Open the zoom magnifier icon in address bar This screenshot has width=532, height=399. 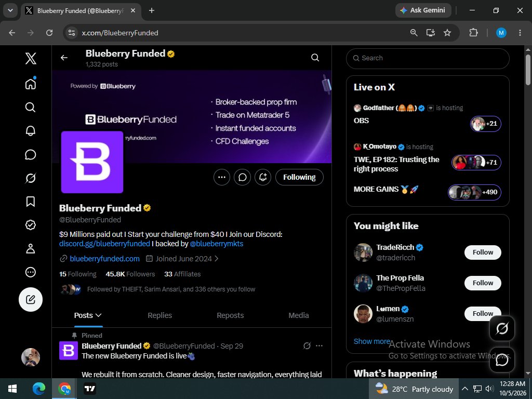pos(414,33)
